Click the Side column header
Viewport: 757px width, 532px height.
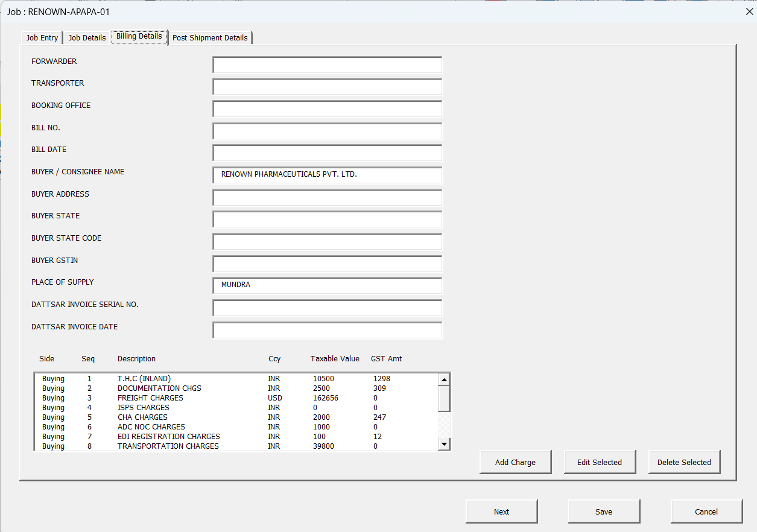(46, 359)
